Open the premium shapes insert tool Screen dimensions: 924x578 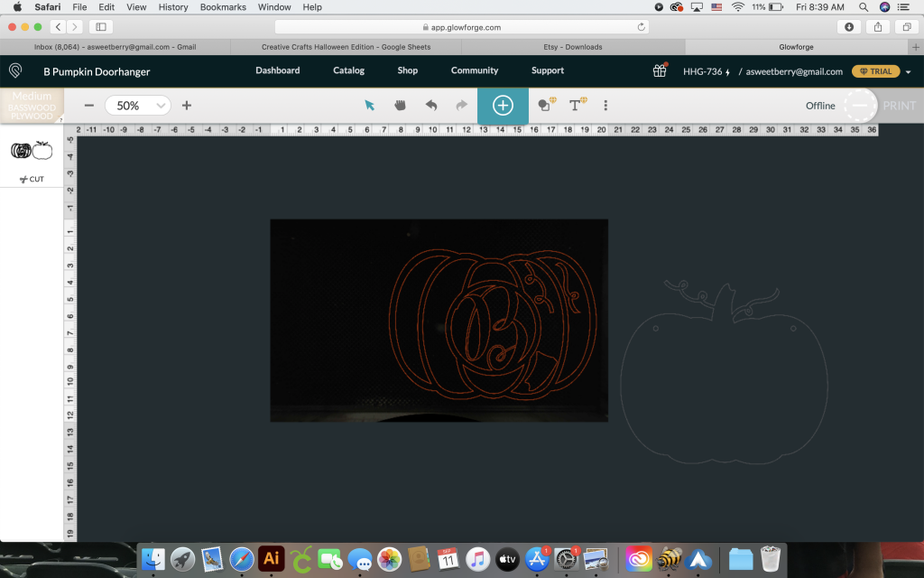point(546,105)
